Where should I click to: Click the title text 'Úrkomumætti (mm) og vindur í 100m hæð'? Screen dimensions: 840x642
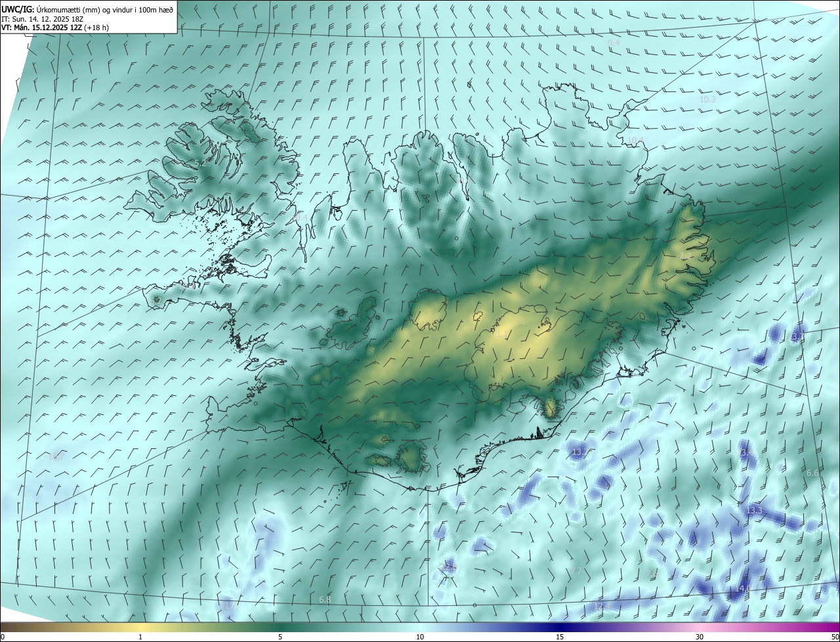tap(105, 9)
